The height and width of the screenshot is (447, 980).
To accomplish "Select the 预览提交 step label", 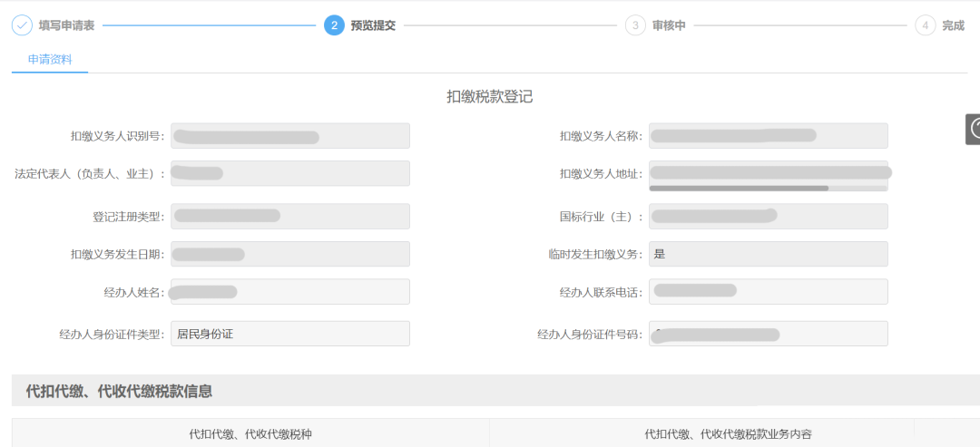I will pos(373,25).
